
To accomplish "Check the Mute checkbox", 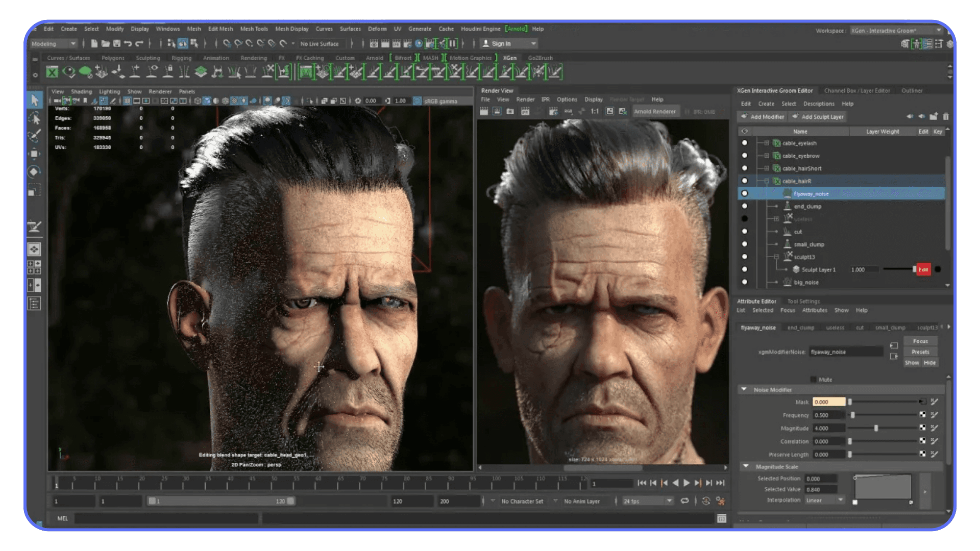I will [x=814, y=380].
